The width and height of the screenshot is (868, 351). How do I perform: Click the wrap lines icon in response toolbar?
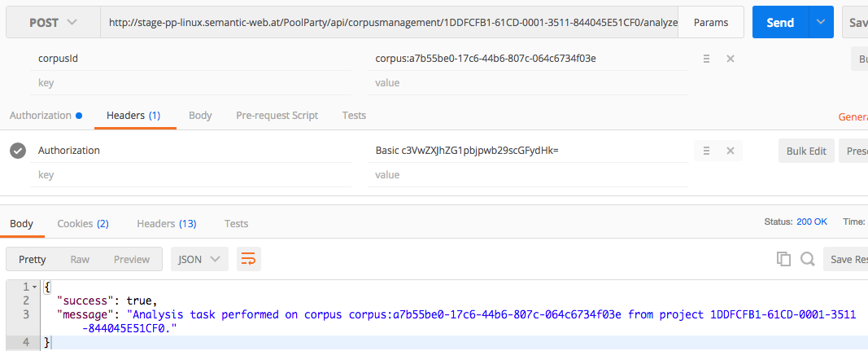pyautogui.click(x=248, y=259)
